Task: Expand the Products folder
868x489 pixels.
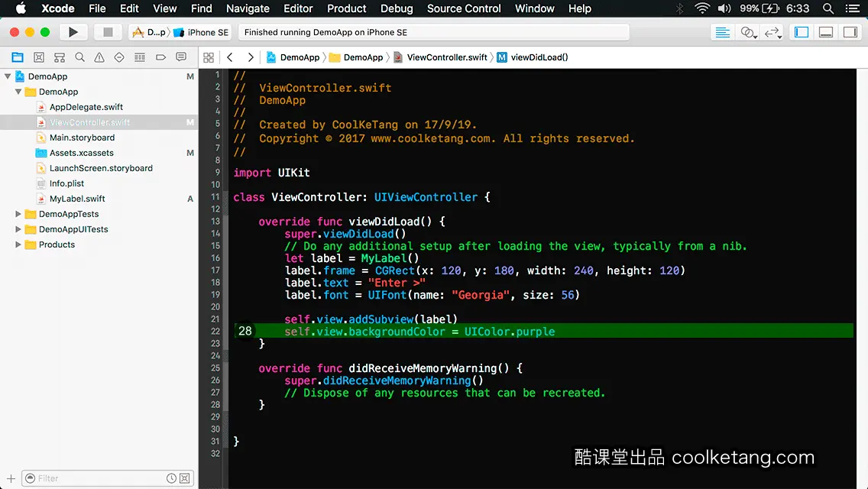Action: [x=18, y=244]
